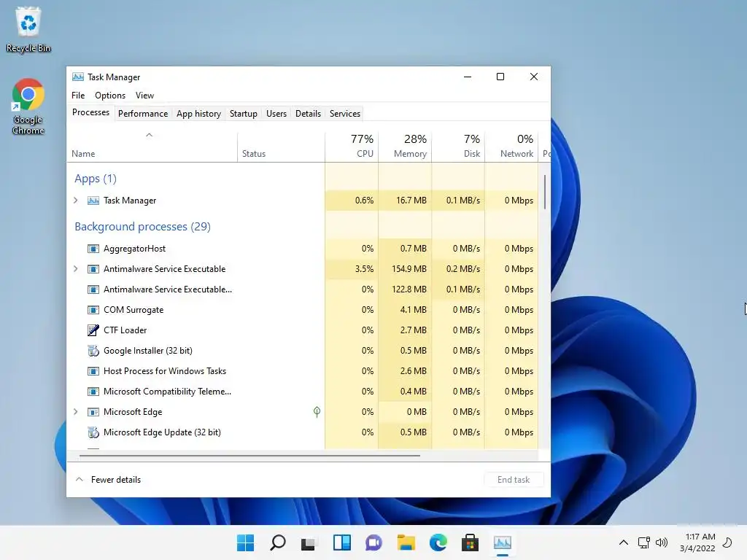Open the Chat app from the taskbar
Image resolution: width=747 pixels, height=560 pixels.
point(374,542)
